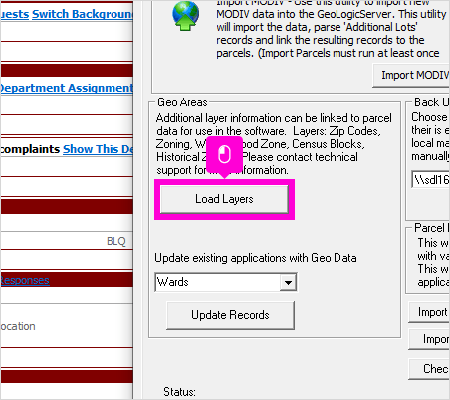This screenshot has height=400, width=450.
Task: Open the Wards dropdown arrow
Action: coord(288,282)
